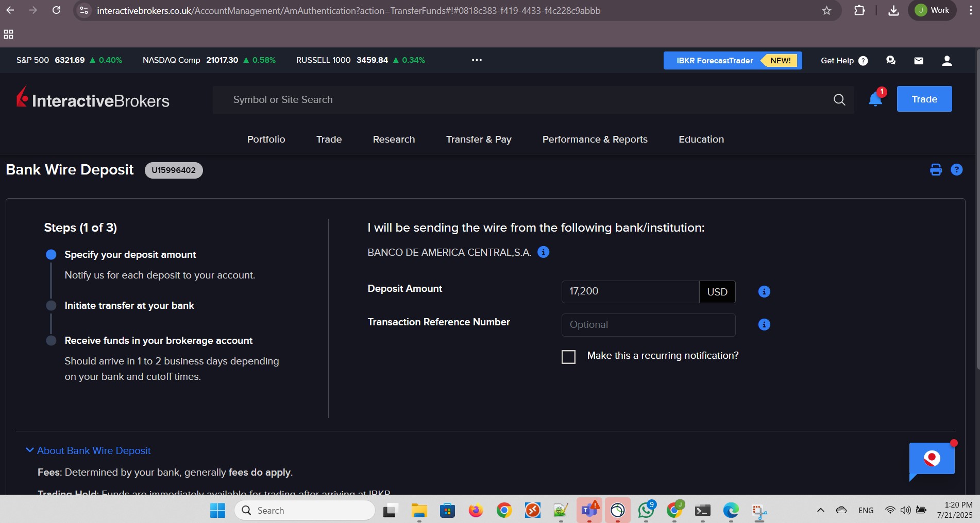Open the messages envelope icon

pyautogui.click(x=919, y=60)
